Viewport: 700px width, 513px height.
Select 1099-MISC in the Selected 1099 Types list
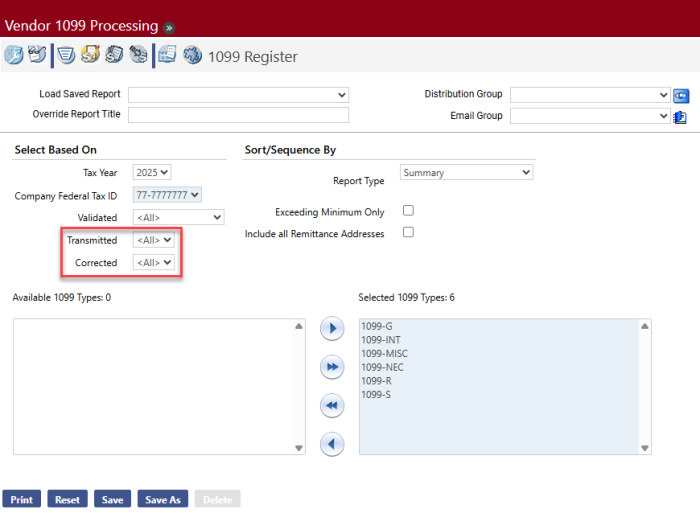[x=384, y=354]
